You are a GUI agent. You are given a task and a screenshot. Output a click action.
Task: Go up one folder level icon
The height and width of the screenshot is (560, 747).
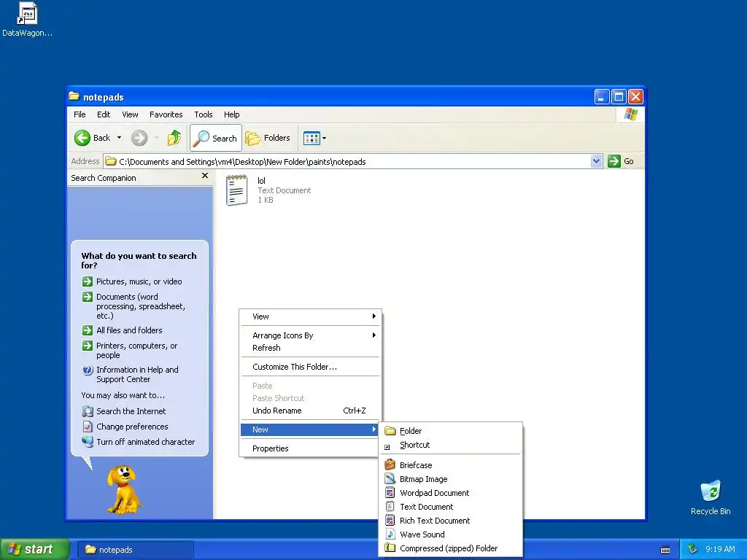coord(174,138)
